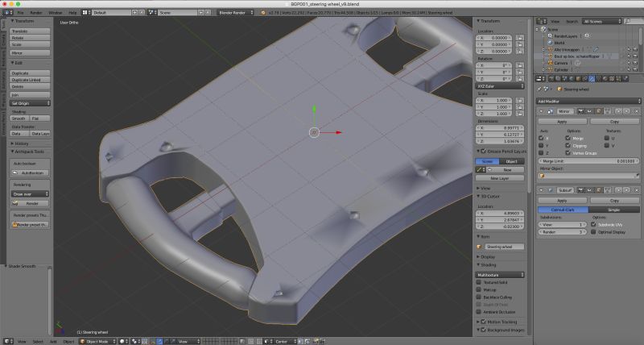Enable the Mirror Y axis checkbox
Screen dimensions: 644x345
541,146
